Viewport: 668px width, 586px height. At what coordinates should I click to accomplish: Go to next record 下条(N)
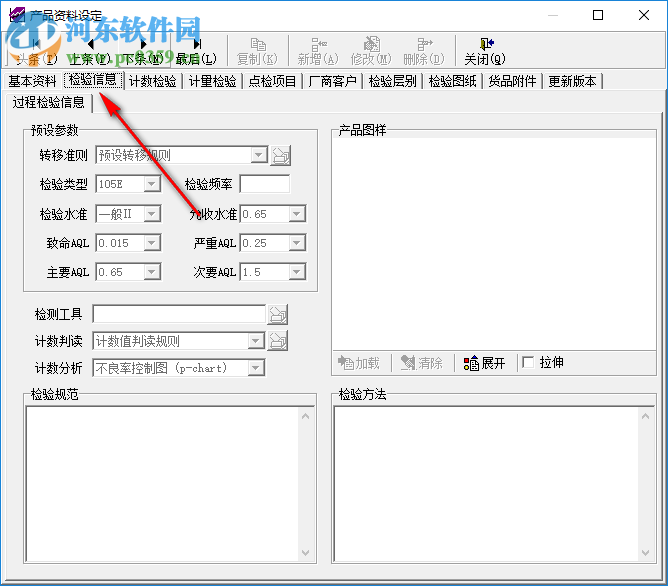pos(143,51)
